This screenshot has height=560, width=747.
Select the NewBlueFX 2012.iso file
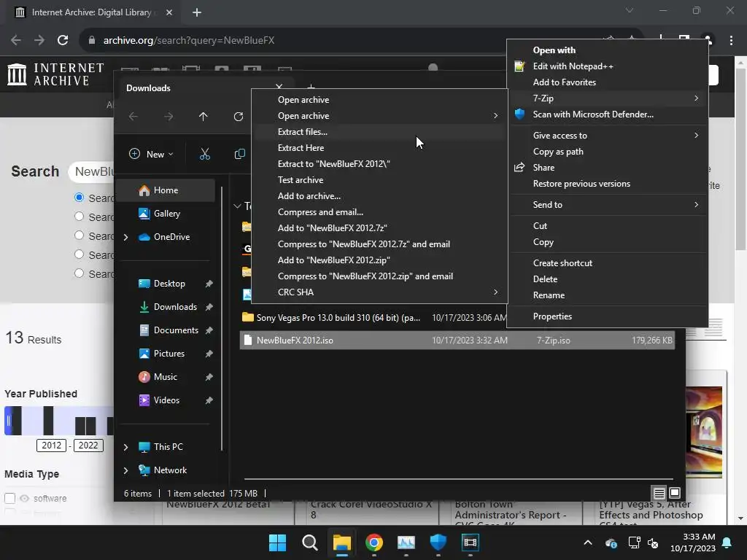pyautogui.click(x=457, y=341)
